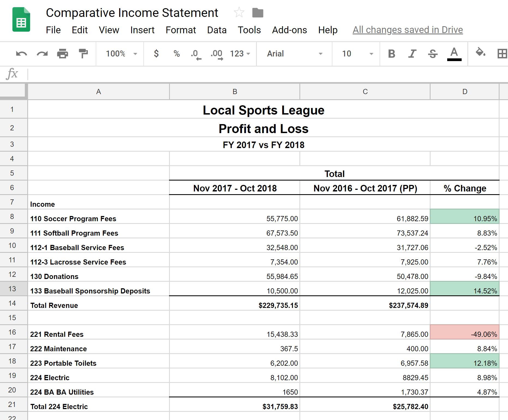Click red -49.06% cell
This screenshot has height=420, width=508.
[x=465, y=332]
